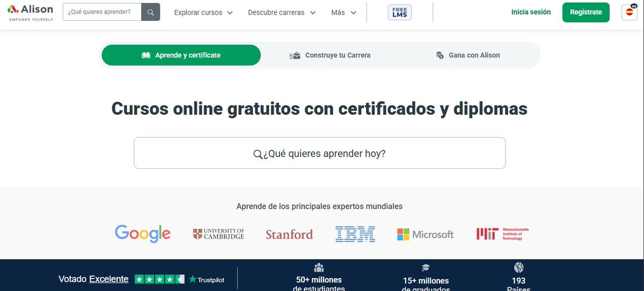Click the magnifier search button in header
Screen dimensions: 644x291
151,12
